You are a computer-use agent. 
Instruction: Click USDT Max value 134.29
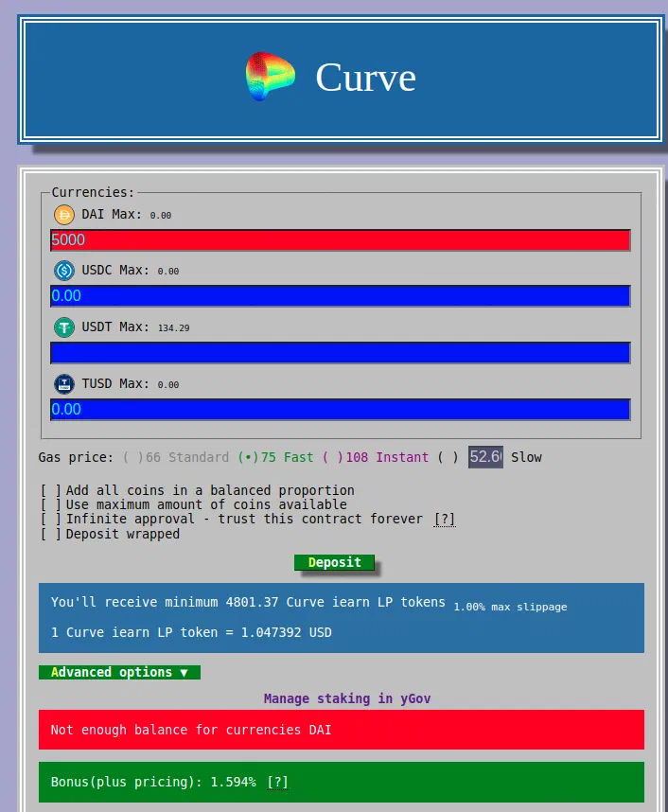tap(173, 328)
